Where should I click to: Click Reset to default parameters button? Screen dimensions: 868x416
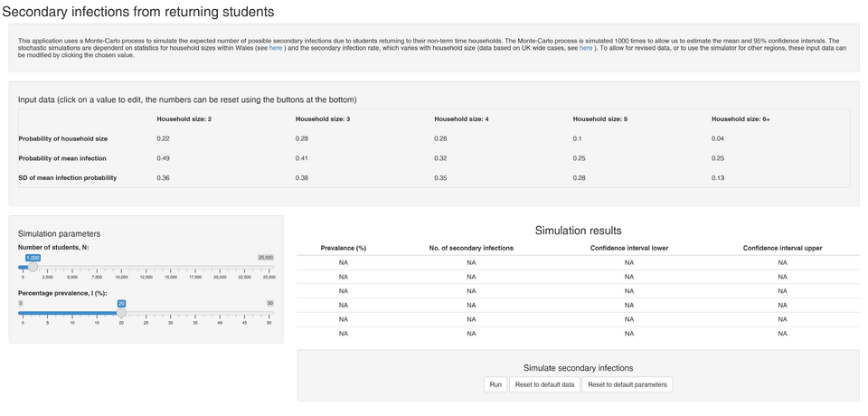(x=627, y=384)
